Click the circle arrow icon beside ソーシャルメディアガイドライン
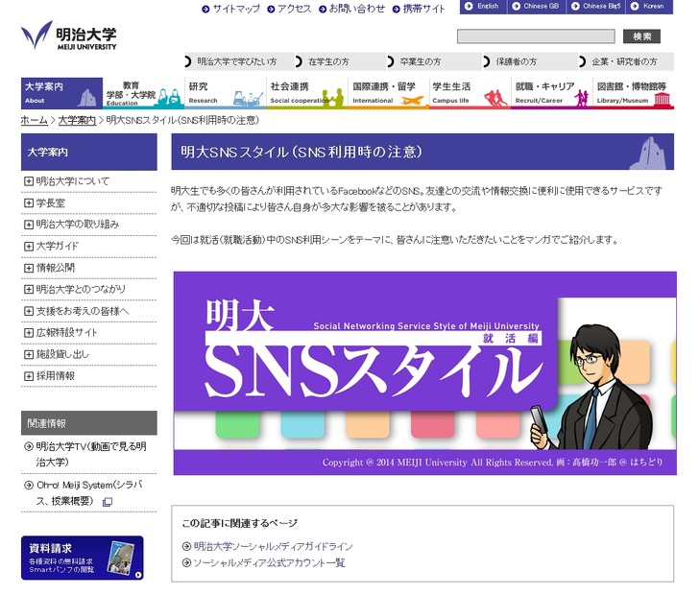The image size is (700, 595). pos(186,546)
